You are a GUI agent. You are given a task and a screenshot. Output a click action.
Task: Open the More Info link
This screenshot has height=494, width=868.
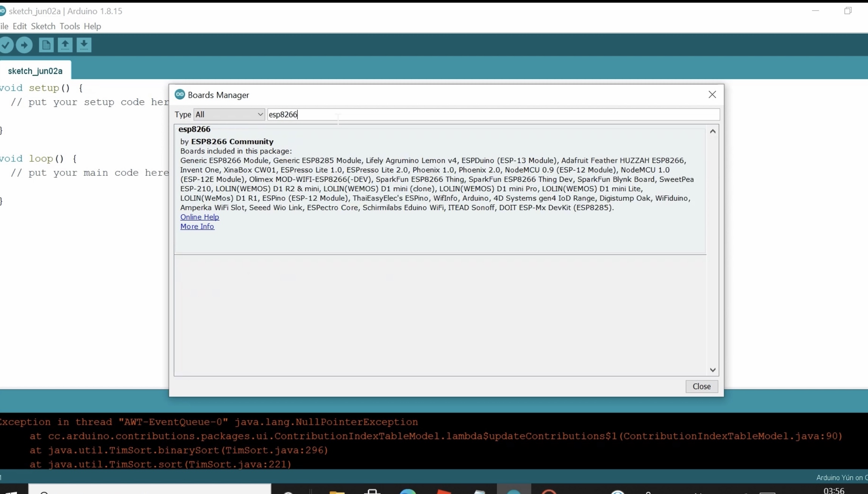pyautogui.click(x=197, y=227)
